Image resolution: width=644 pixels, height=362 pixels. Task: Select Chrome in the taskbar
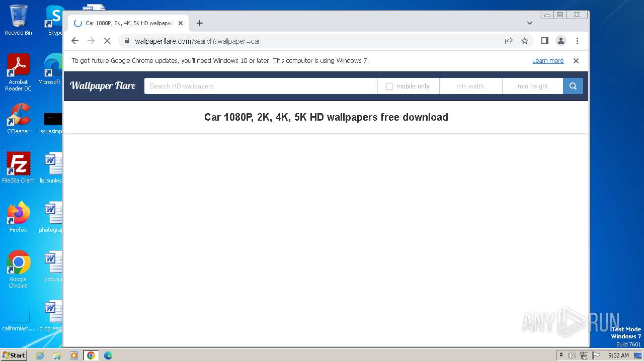point(91,355)
